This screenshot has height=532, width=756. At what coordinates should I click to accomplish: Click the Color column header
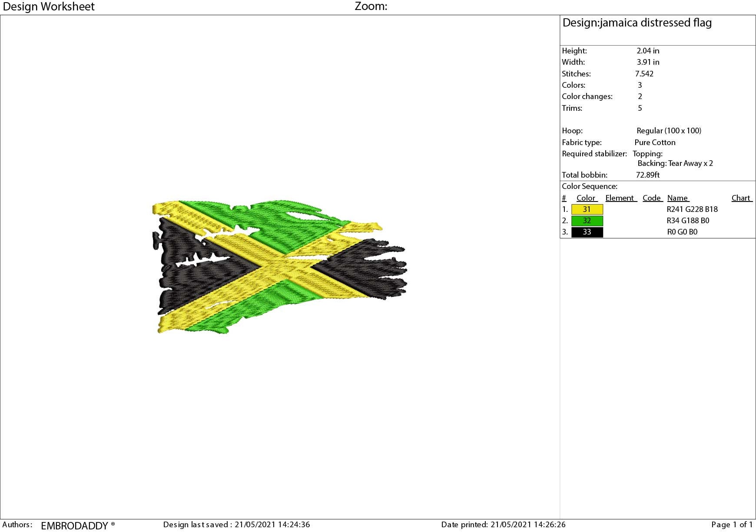587,198
